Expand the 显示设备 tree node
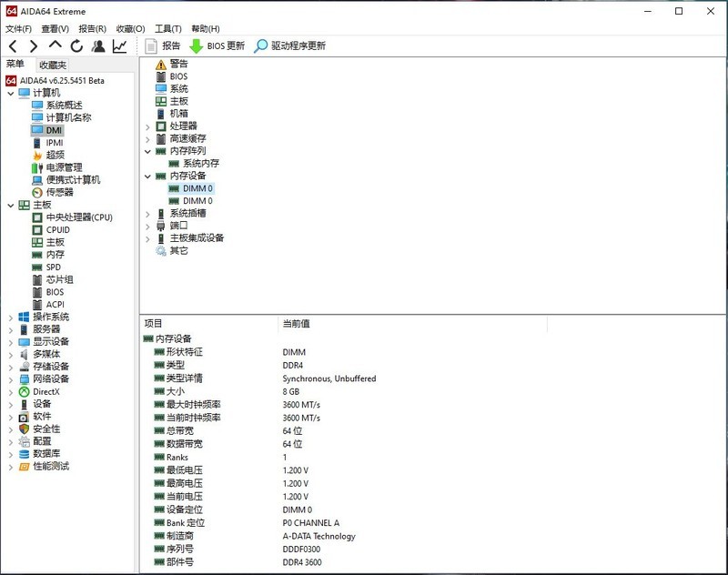Screen dimensions: 728x575 (x=11, y=342)
